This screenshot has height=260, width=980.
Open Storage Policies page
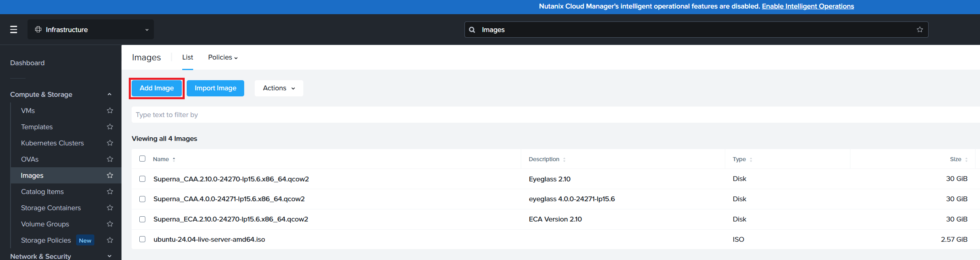click(46, 240)
